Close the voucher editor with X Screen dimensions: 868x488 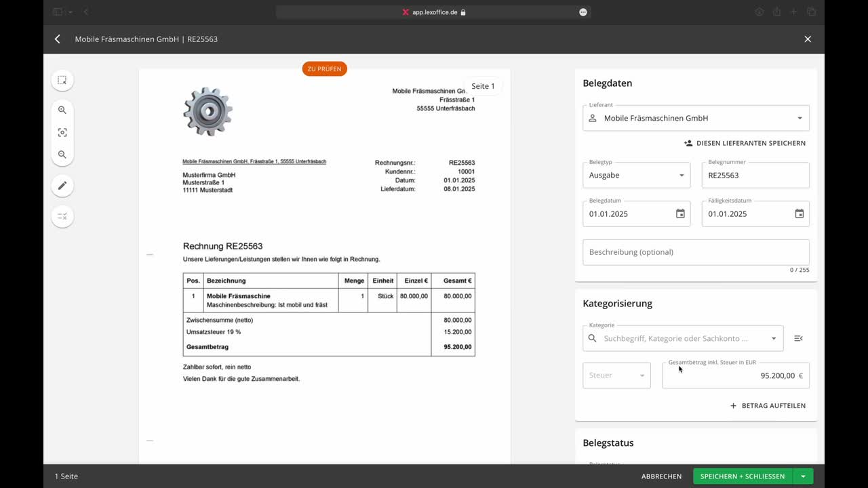tap(808, 39)
